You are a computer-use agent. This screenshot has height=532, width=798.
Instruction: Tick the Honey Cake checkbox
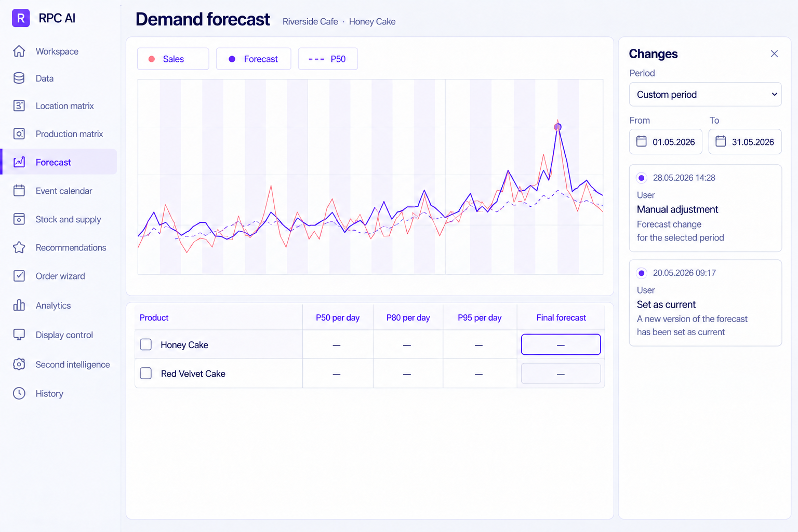146,344
